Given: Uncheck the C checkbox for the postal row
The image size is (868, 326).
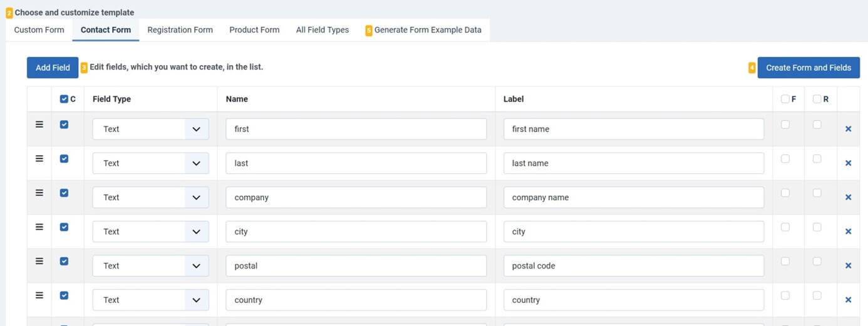Looking at the screenshot, I should pyautogui.click(x=64, y=261).
